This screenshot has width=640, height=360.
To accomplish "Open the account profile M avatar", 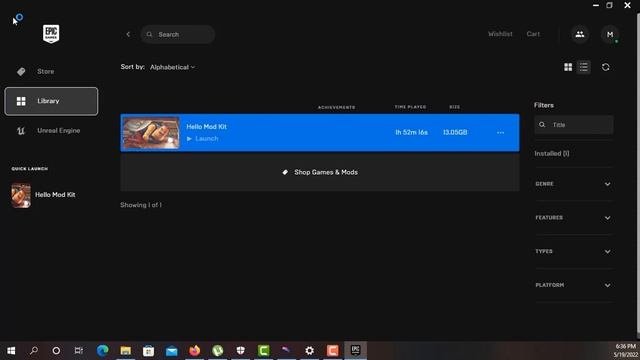I will 610,35.
